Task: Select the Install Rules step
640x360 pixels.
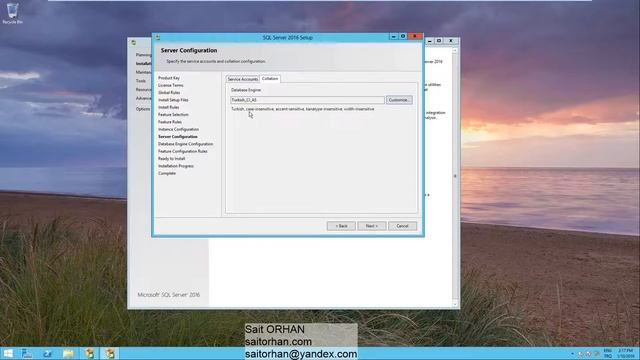Action: (x=168, y=107)
